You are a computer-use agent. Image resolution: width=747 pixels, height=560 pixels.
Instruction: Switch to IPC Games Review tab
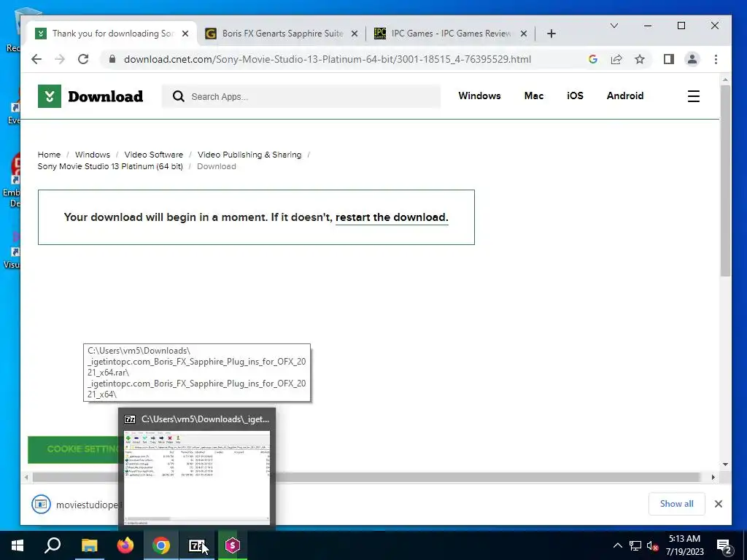tap(451, 34)
